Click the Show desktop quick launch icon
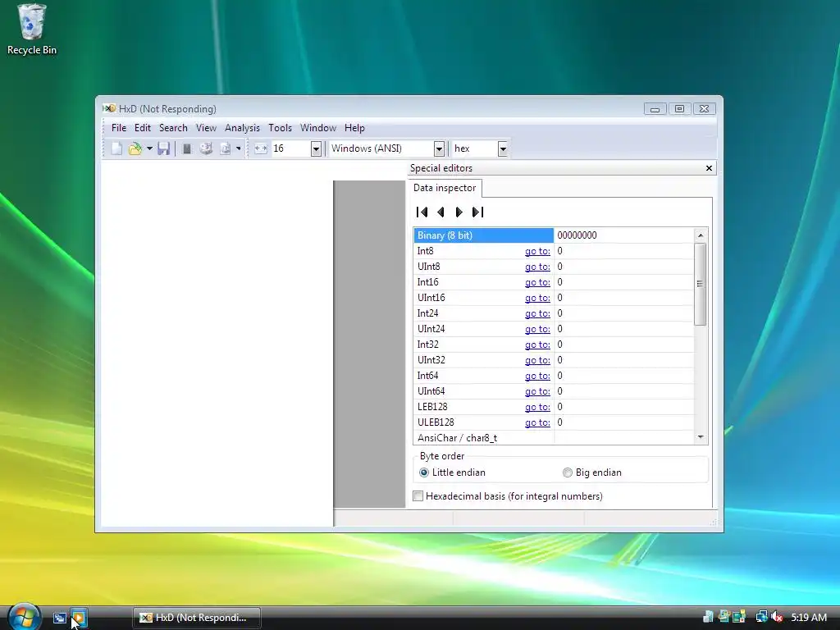This screenshot has width=840, height=630. [59, 618]
